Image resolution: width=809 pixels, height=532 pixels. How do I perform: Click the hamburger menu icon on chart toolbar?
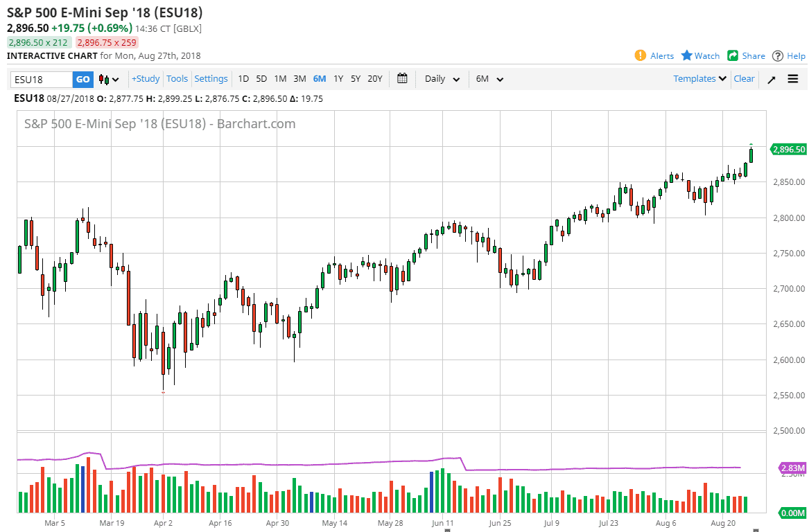coord(792,78)
